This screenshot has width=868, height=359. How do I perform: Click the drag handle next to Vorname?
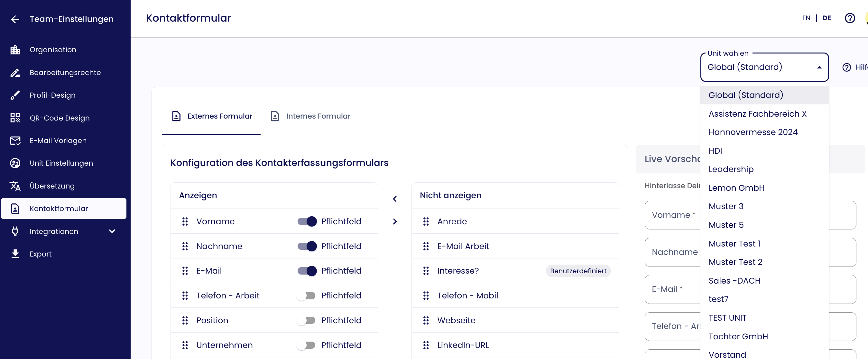click(x=185, y=221)
